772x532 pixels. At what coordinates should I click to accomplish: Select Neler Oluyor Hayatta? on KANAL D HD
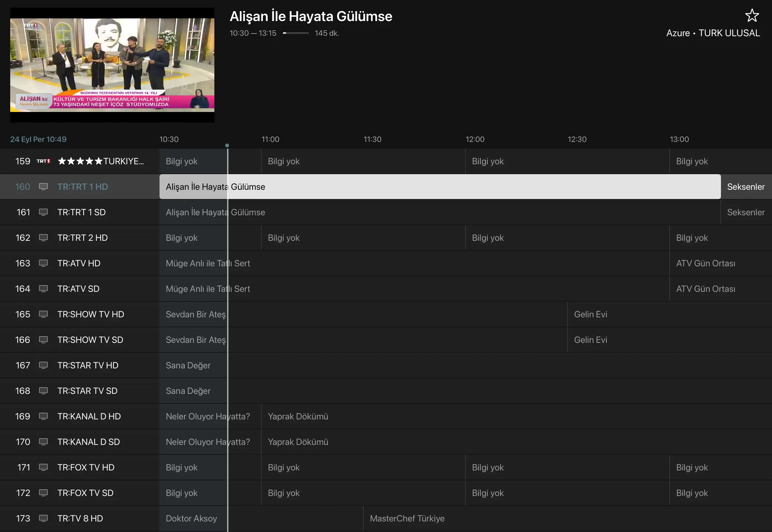coord(210,416)
